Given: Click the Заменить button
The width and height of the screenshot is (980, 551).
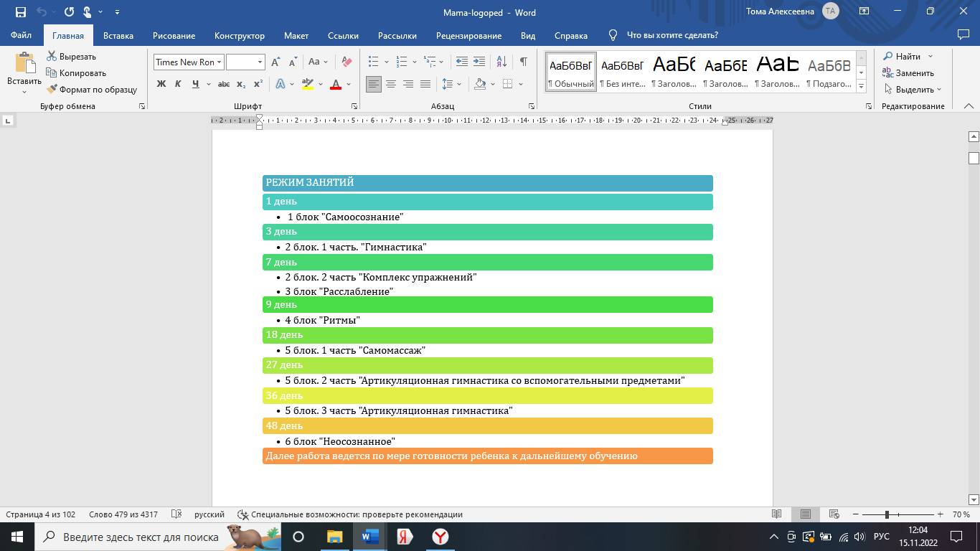Looking at the screenshot, I should click(x=908, y=72).
